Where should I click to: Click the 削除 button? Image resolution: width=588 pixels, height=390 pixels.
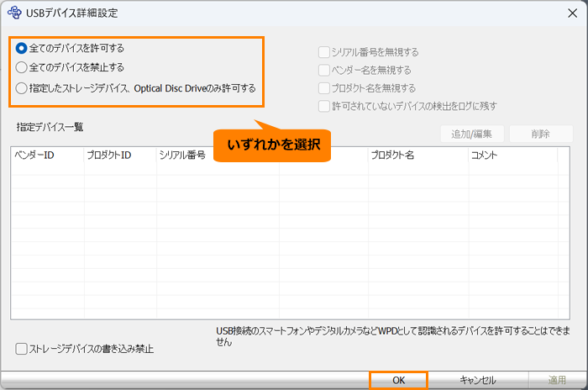[541, 134]
